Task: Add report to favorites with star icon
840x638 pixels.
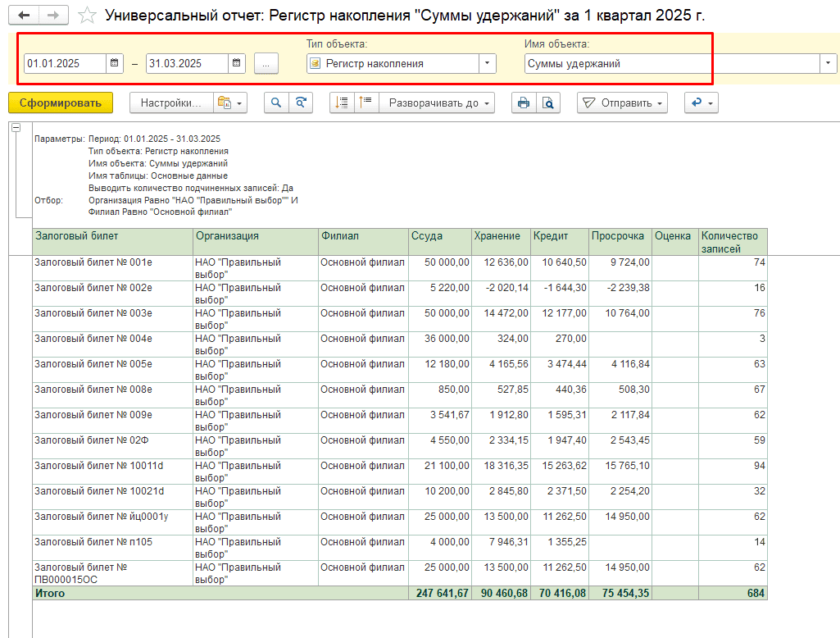Action: [x=87, y=16]
